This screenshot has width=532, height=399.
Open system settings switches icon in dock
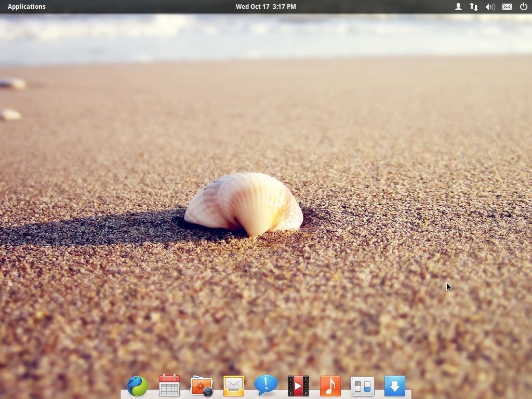coord(362,387)
